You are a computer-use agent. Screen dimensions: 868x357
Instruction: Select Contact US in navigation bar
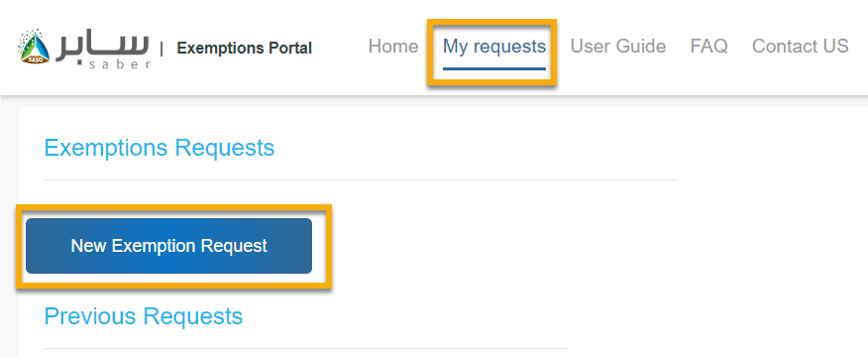[x=800, y=46]
